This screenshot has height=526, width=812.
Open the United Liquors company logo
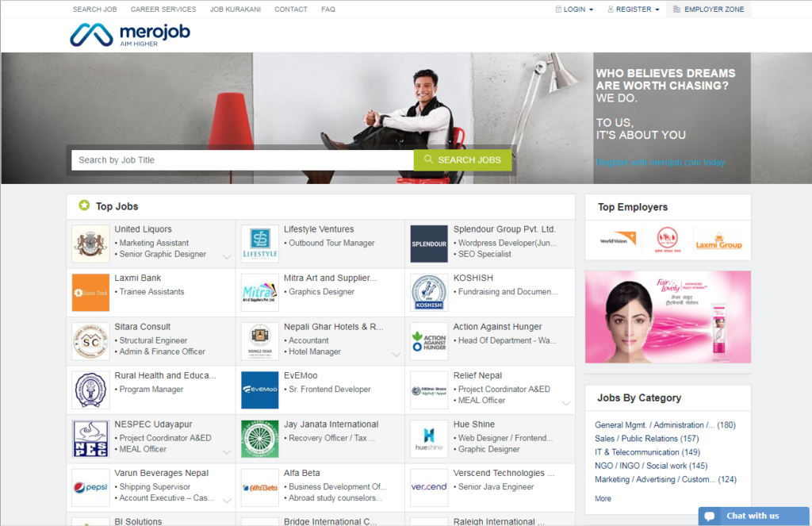coord(90,244)
